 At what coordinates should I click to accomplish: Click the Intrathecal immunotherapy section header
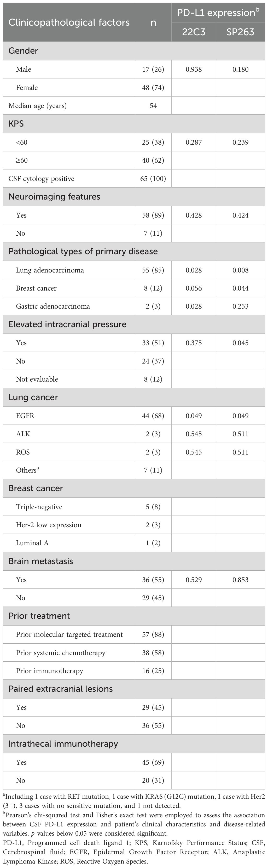pos(63,744)
